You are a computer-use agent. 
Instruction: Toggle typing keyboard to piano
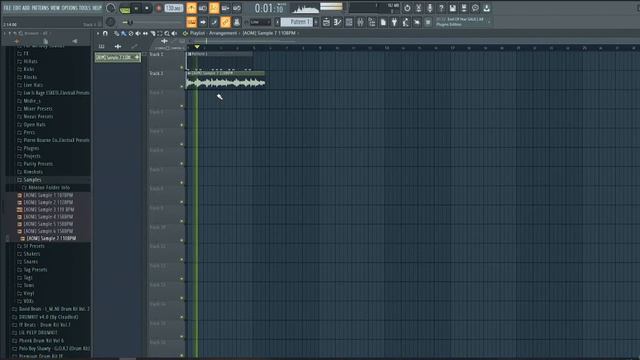[x=191, y=22]
